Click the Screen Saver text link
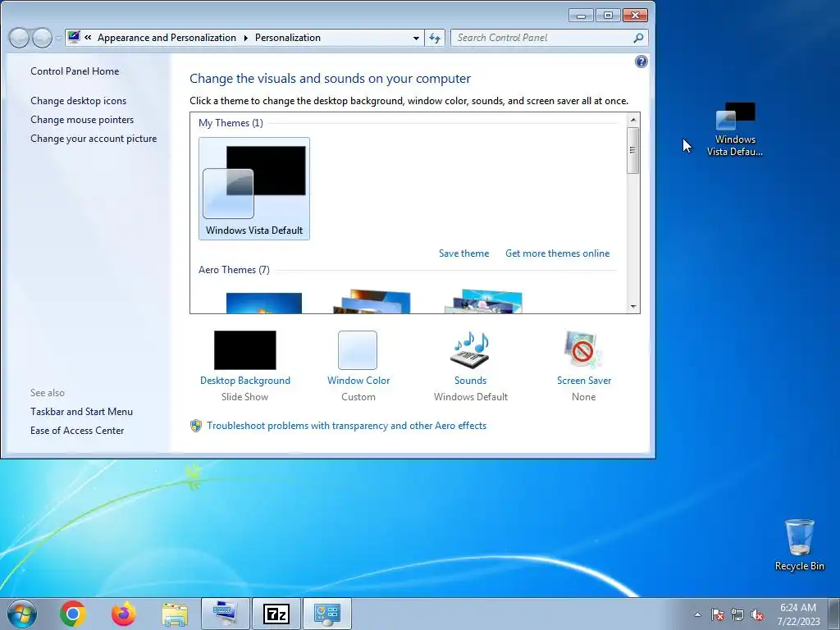 (584, 381)
